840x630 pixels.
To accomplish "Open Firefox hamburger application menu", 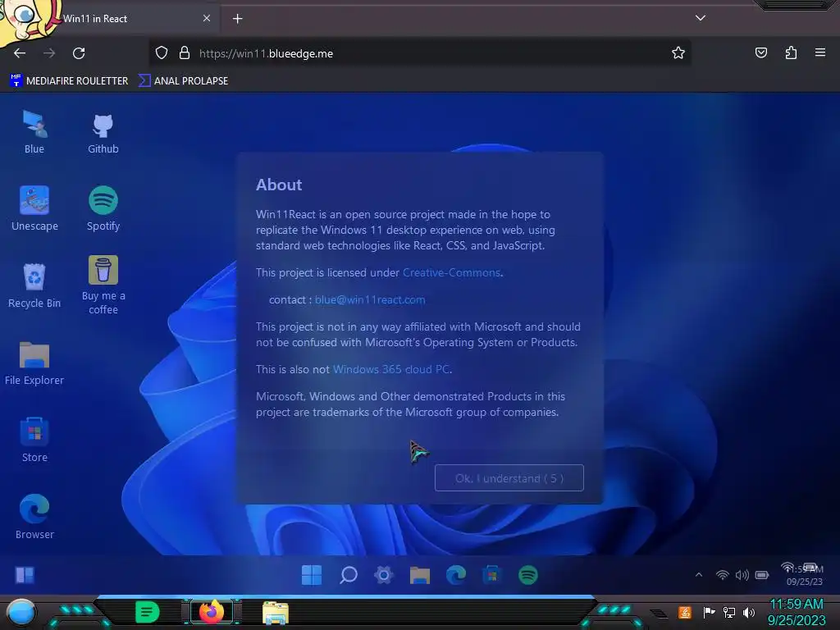I will [x=820, y=52].
